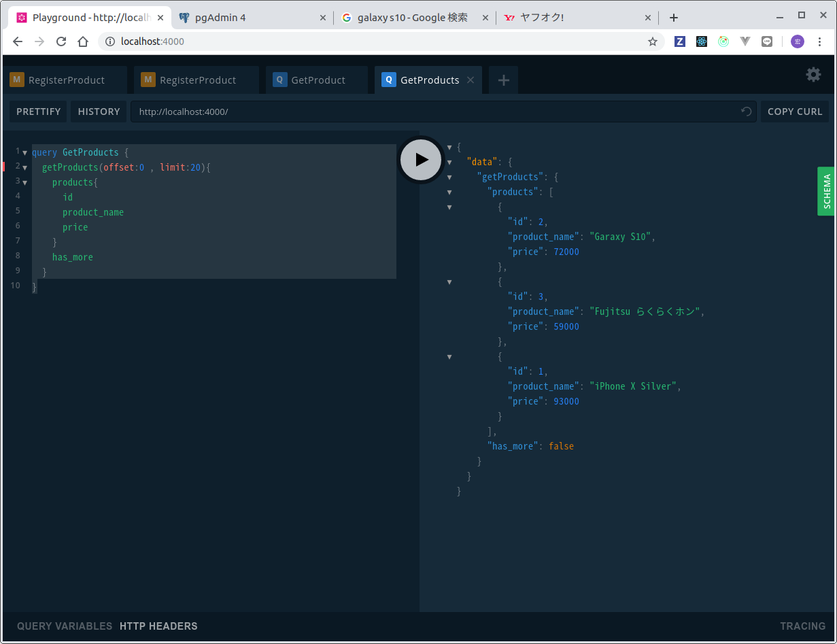Click the endpoint URL input field

(x=435, y=112)
